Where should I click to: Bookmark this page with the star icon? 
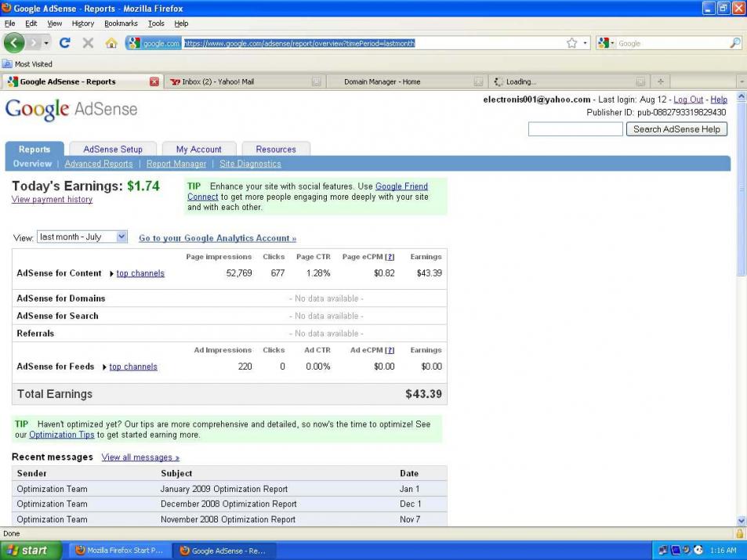pos(571,43)
